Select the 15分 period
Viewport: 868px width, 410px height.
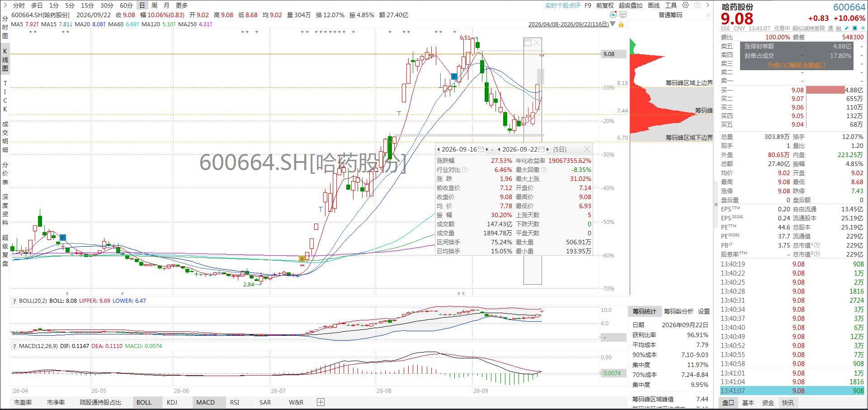tap(87, 5)
